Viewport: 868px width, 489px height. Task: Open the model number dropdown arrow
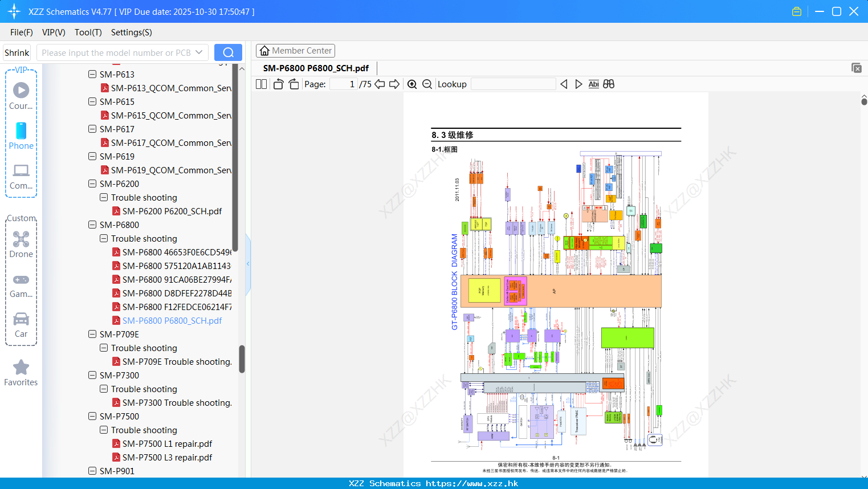[199, 52]
